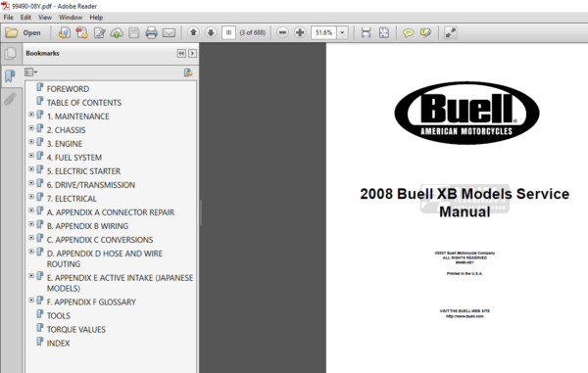Click the pane divider handle beside bookmarks
588x373 pixels.
[201, 212]
